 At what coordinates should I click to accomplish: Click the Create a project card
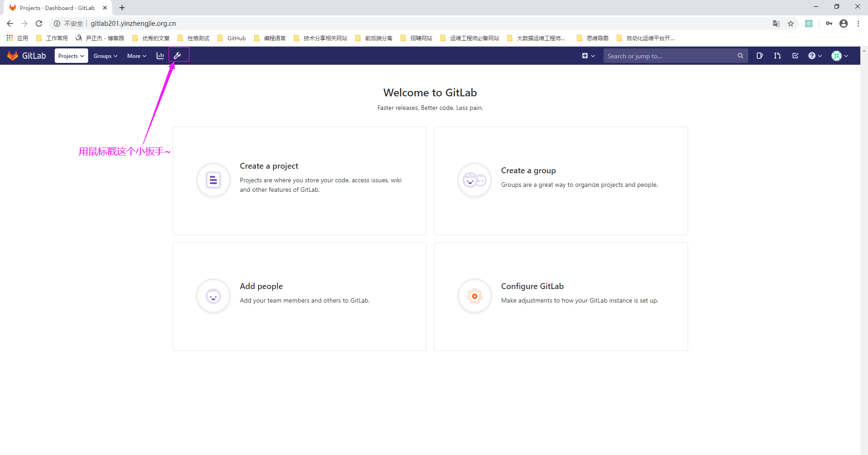300,181
